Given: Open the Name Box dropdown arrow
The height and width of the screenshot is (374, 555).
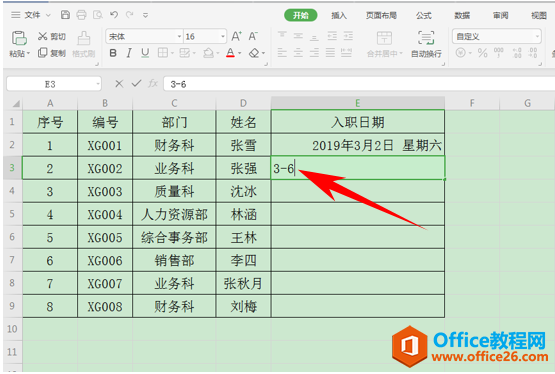Looking at the screenshot, I should pos(98,84).
